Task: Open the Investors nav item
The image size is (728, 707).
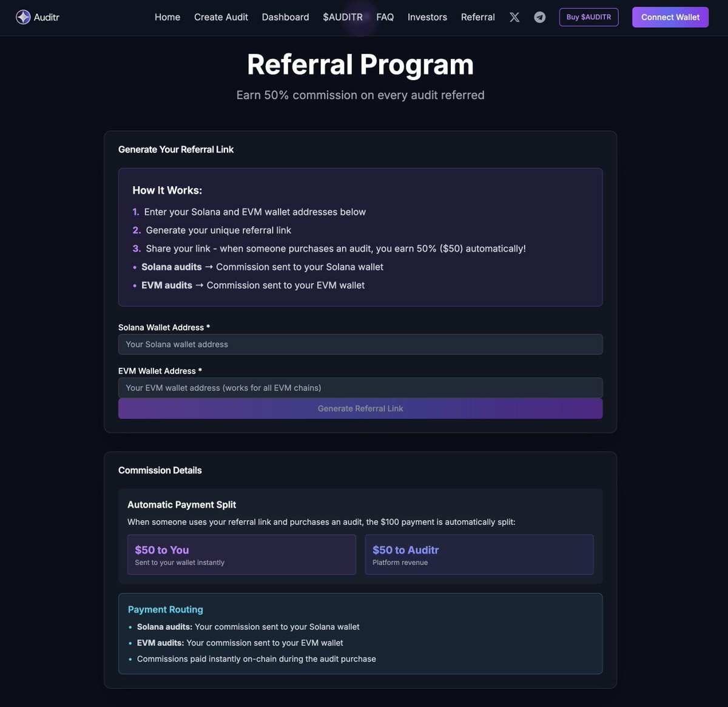Action: click(427, 17)
